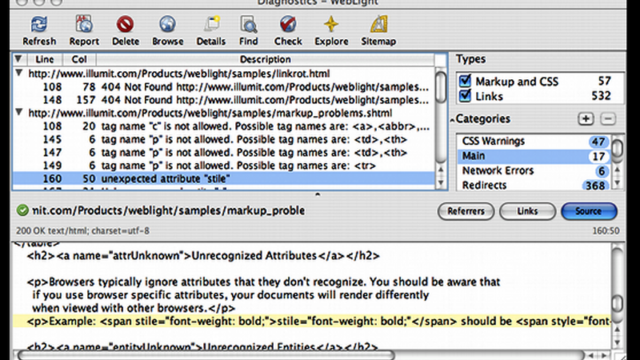Open the Explore tool
Screen dimensions: 640x360
(x=331, y=25)
